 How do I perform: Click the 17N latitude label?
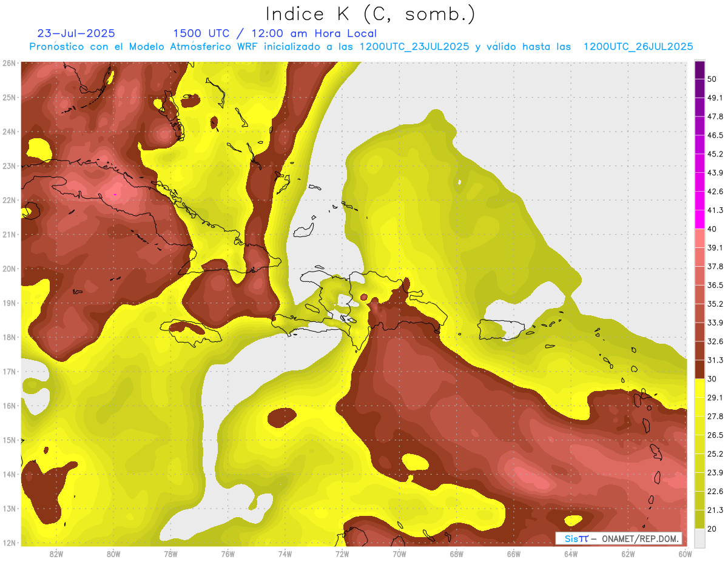9,371
